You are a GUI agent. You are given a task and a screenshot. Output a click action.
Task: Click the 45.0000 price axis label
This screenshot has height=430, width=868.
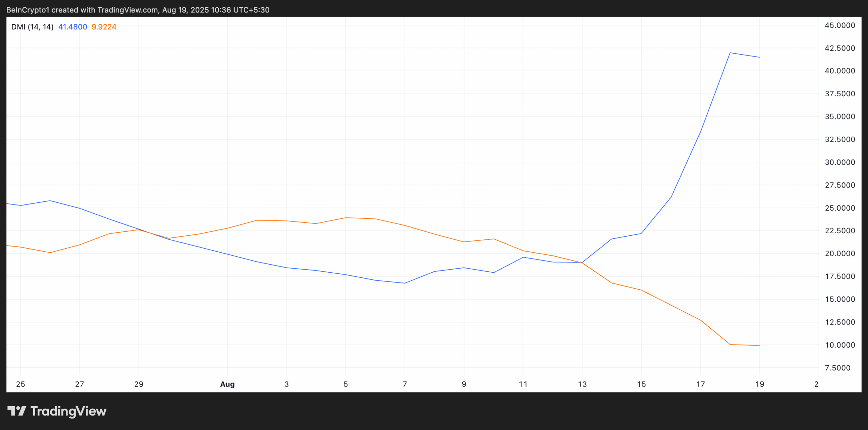point(840,25)
